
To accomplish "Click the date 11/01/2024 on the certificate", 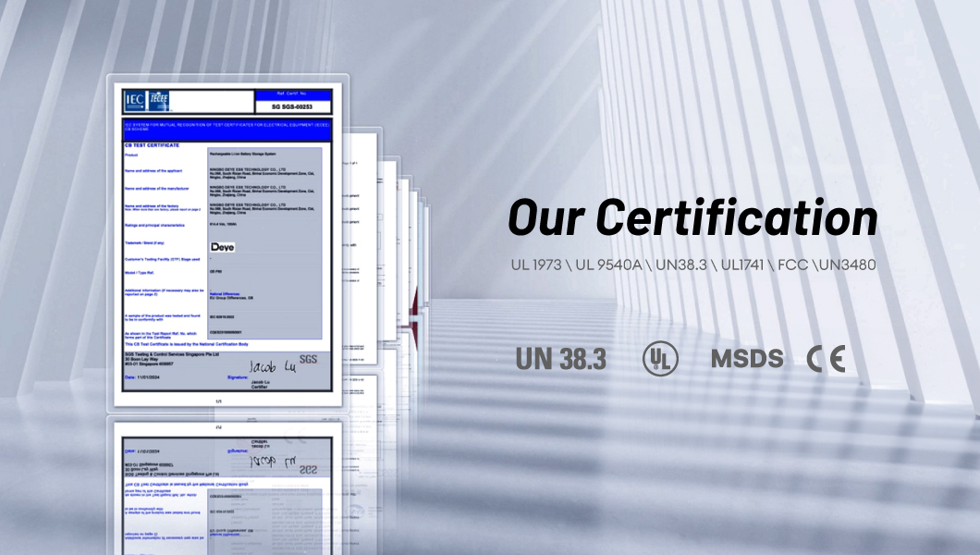I will [x=148, y=377].
